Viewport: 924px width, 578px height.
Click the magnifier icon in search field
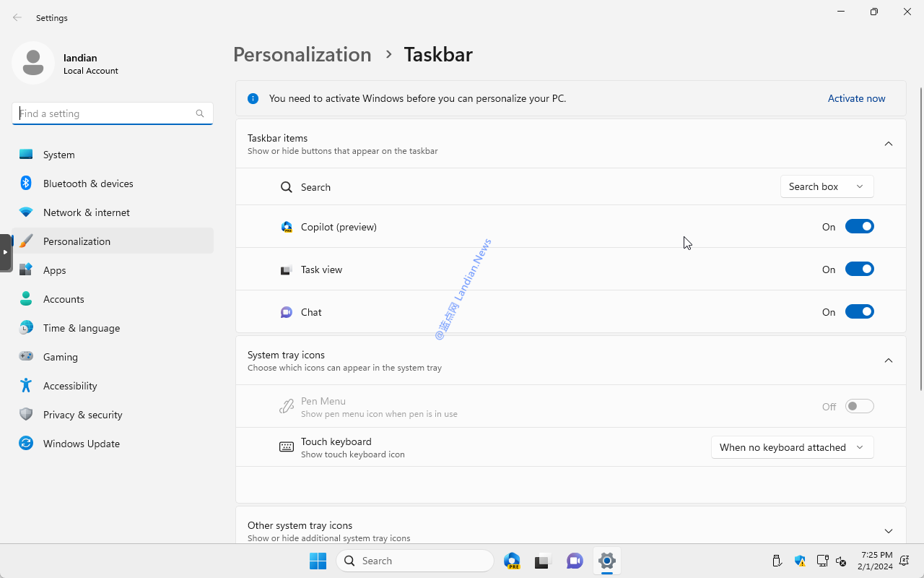pyautogui.click(x=200, y=113)
